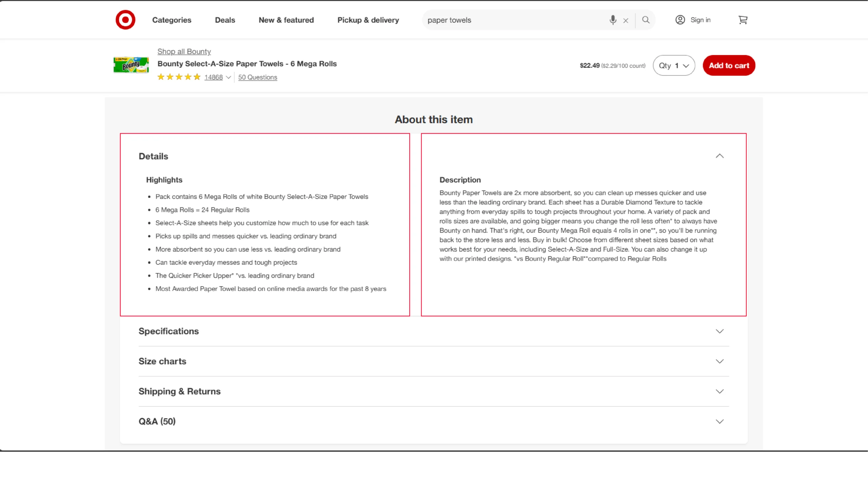Click the Details heading
The height and width of the screenshot is (482, 868).
tap(153, 156)
